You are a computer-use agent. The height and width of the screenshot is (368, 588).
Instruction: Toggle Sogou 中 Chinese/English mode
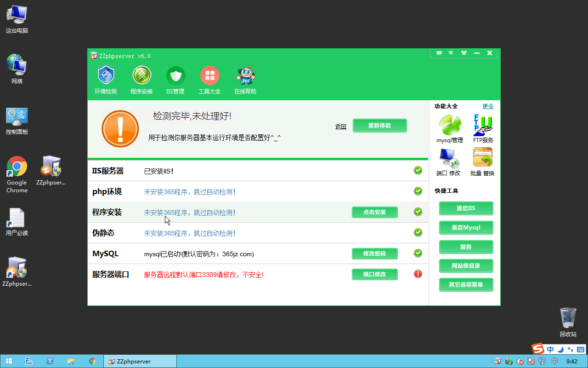tap(550, 349)
